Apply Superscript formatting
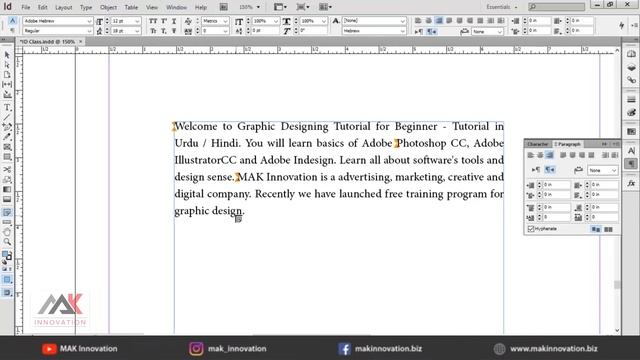 (164, 21)
